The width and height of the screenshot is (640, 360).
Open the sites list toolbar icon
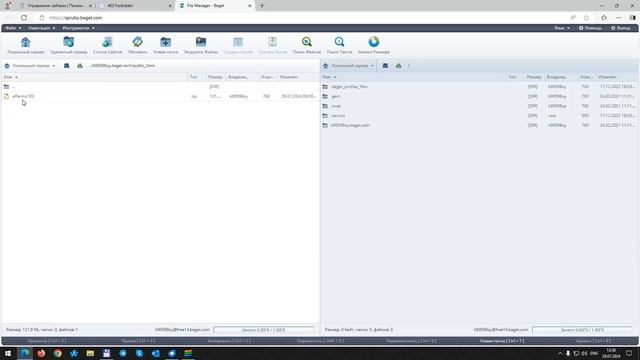click(107, 42)
